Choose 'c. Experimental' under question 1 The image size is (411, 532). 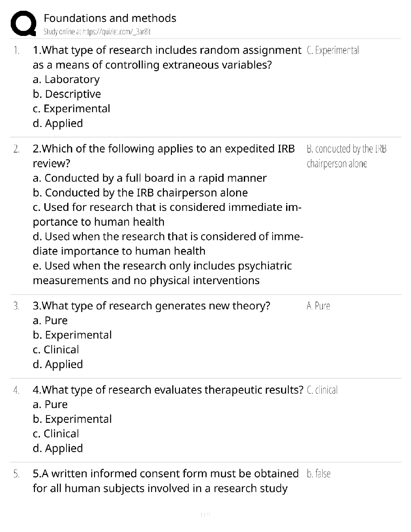[72, 108]
